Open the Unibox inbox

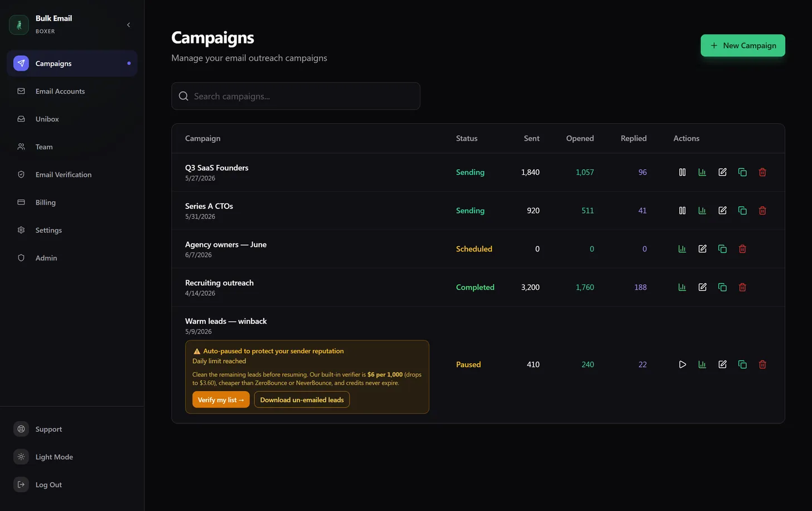coord(72,119)
